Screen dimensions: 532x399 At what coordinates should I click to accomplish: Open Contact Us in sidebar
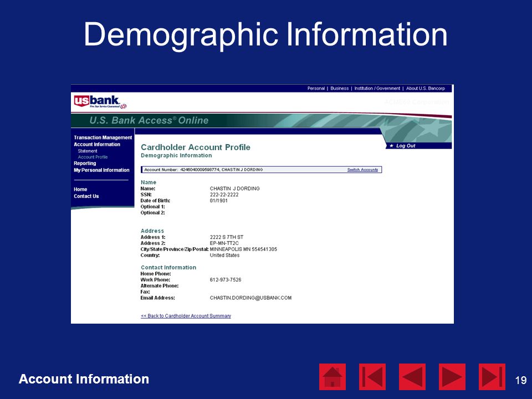click(86, 196)
